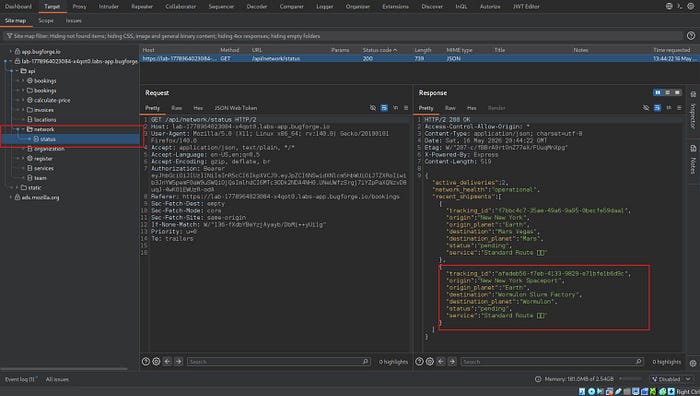Click the terminal icon in top bar
This screenshot has width=700, height=396.
(x=679, y=6)
